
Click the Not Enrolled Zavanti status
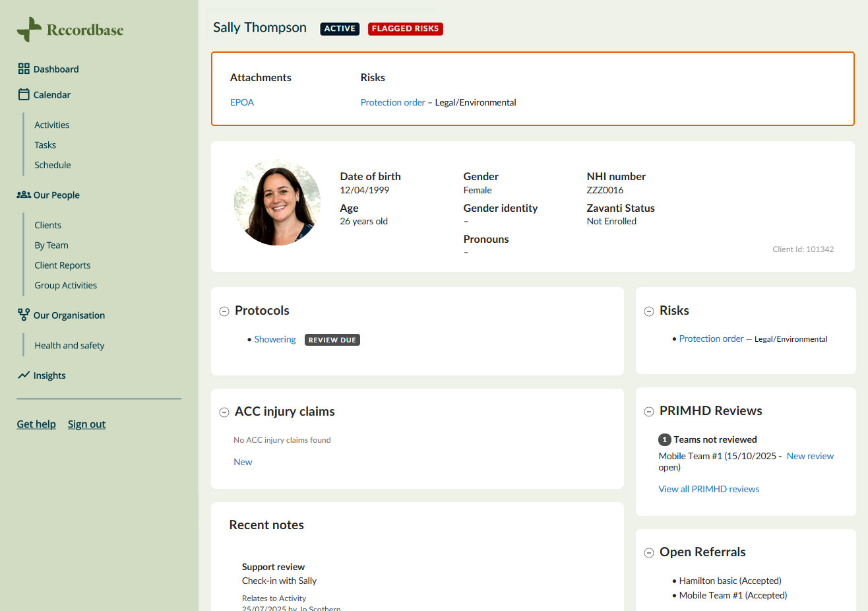tap(611, 221)
